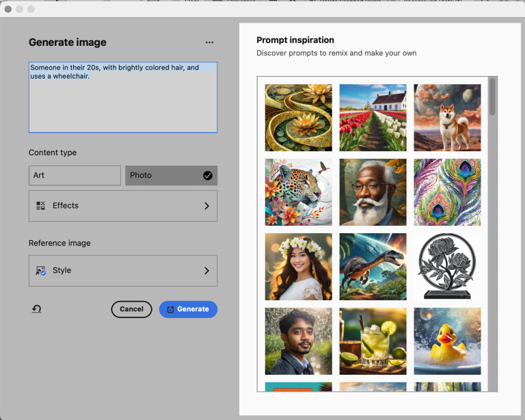This screenshot has width=525, height=420.
Task: Select Art content type
Action: 75,176
